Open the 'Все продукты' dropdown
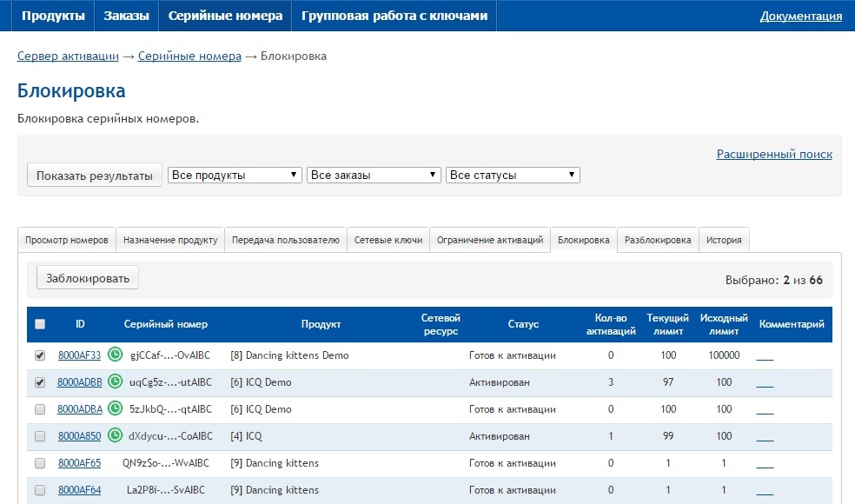 click(x=235, y=175)
